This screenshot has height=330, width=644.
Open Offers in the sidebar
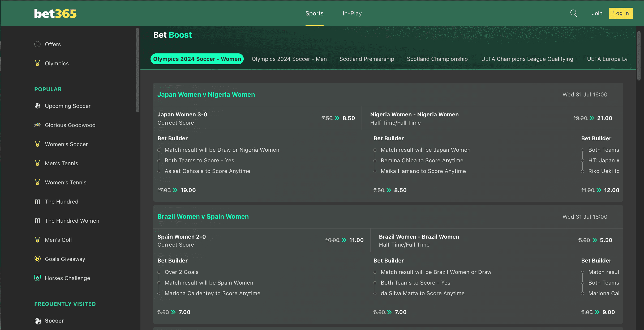pos(53,44)
